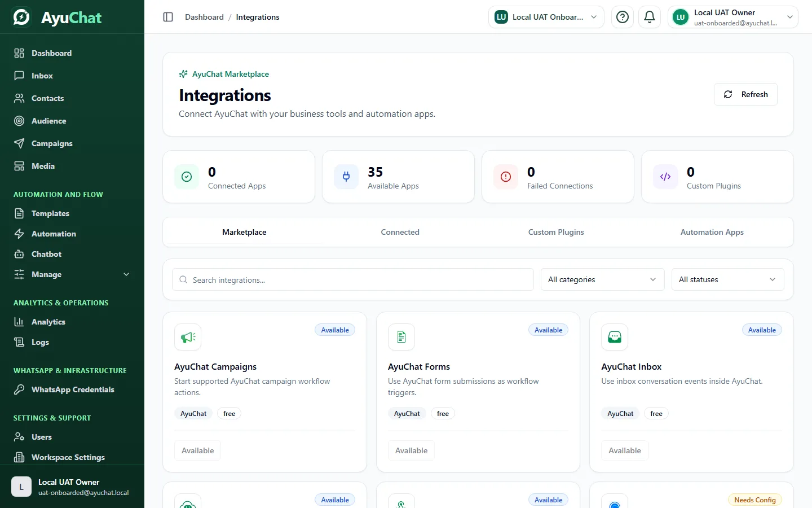Click the Automation lightning bolt icon
The height and width of the screenshot is (508, 812).
point(19,234)
